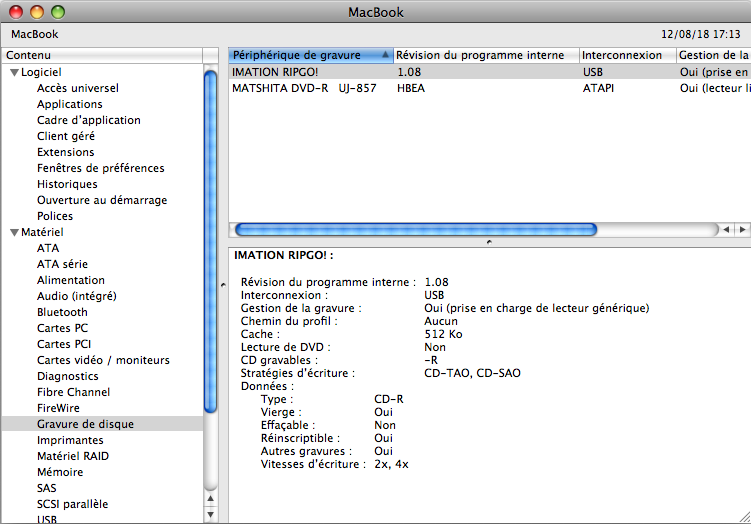Click the HBEA revision cell
Image resolution: width=752 pixels, height=524 pixels.
tap(411, 88)
